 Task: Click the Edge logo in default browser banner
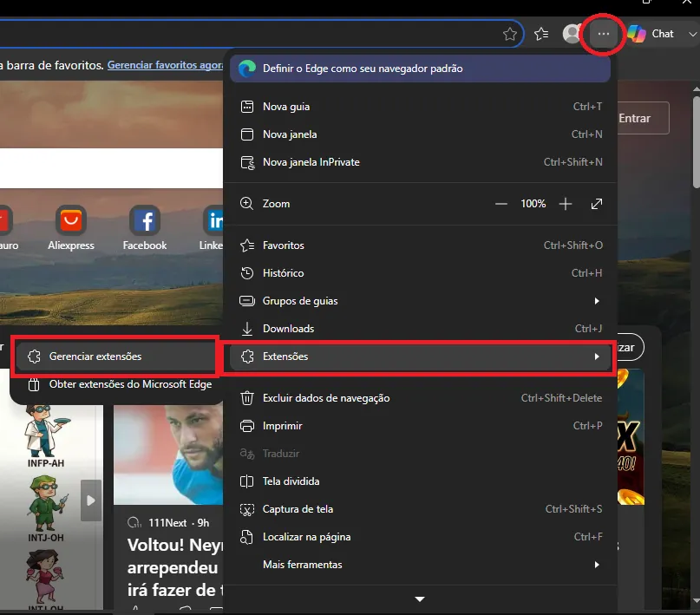[247, 69]
